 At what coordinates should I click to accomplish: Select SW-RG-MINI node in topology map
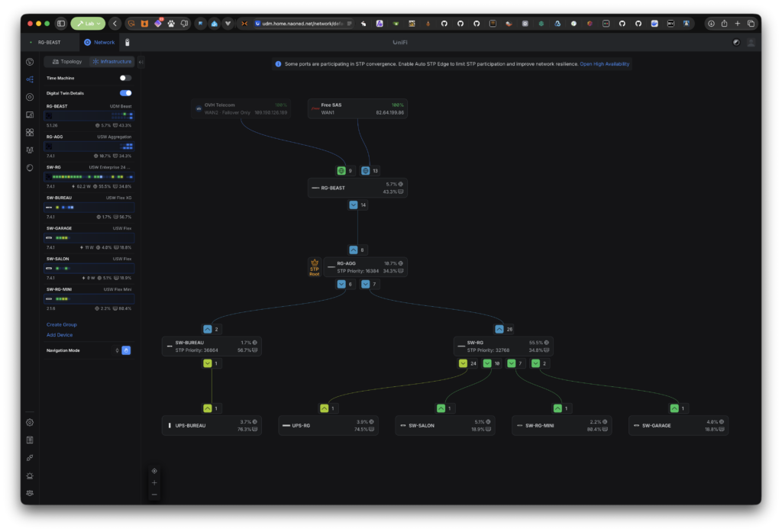(x=561, y=426)
